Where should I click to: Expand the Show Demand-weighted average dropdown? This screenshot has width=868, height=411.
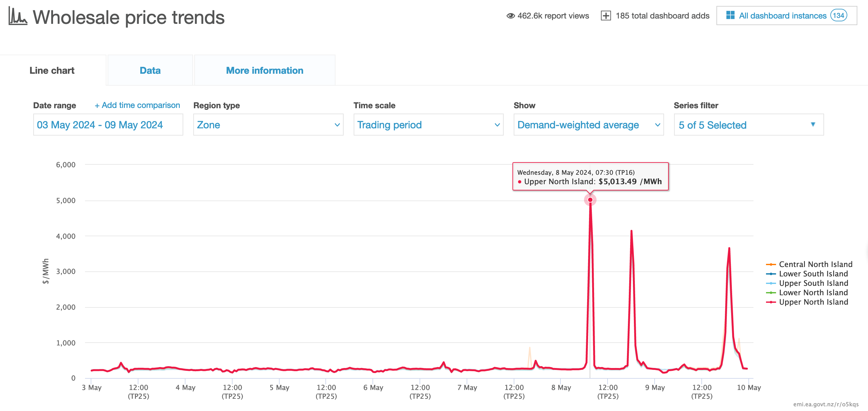588,125
